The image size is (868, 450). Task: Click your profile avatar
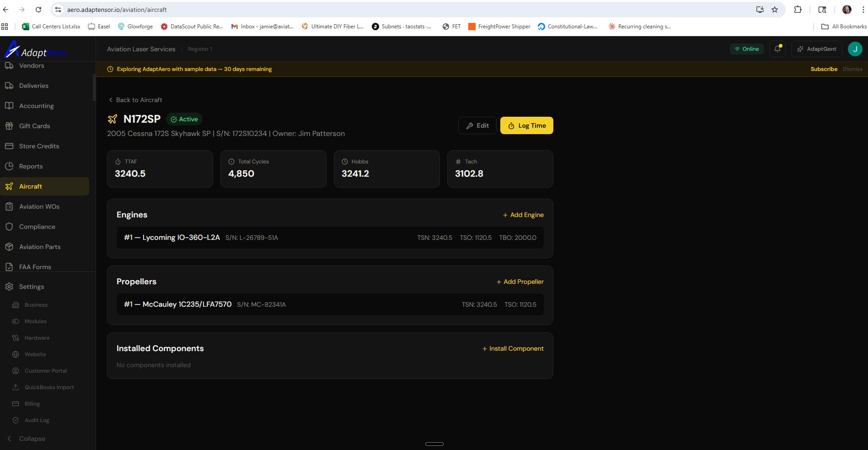(855, 49)
